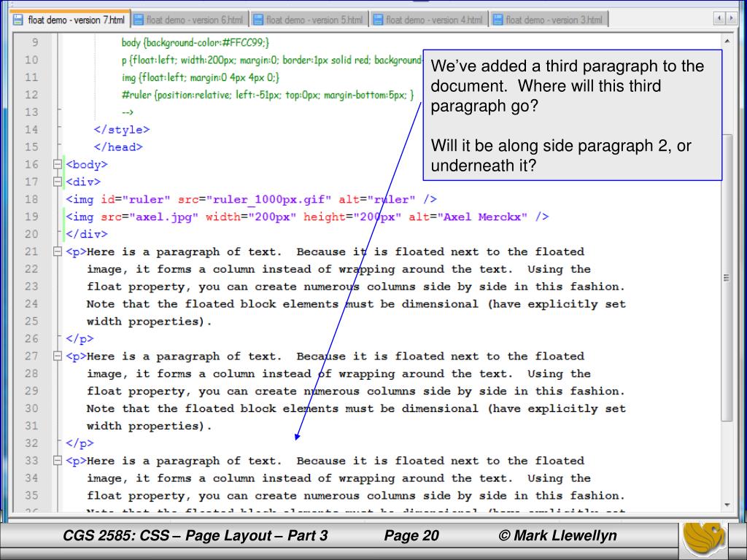This screenshot has width=747, height=560.
Task: Click the closing </div> tag on line 20
Action: (x=87, y=234)
